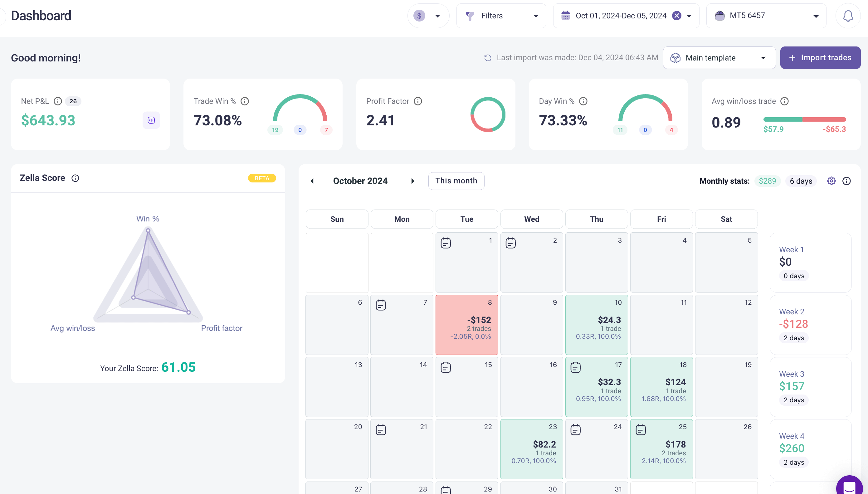Open the journal note icon on October 15

click(446, 367)
